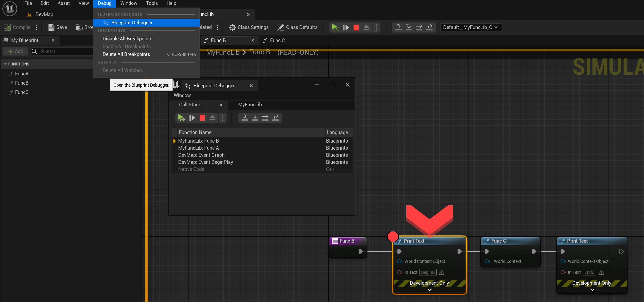Click debugger Resume icon
The image size is (644, 302).
tap(192, 118)
